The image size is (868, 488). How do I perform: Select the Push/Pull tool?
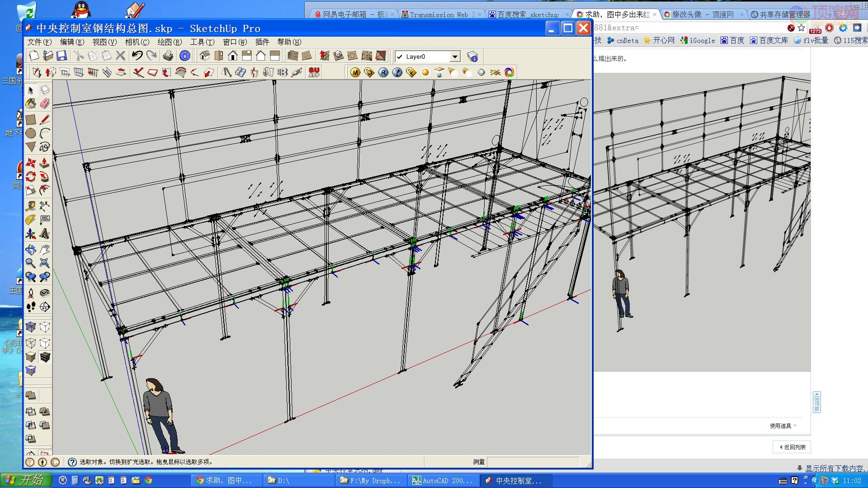click(44, 163)
